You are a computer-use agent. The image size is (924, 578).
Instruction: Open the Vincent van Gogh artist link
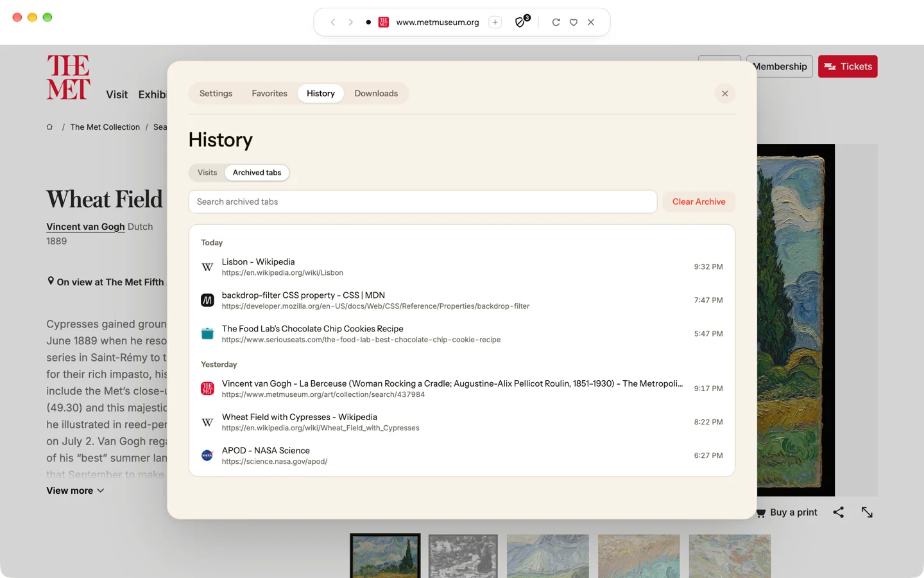click(85, 227)
